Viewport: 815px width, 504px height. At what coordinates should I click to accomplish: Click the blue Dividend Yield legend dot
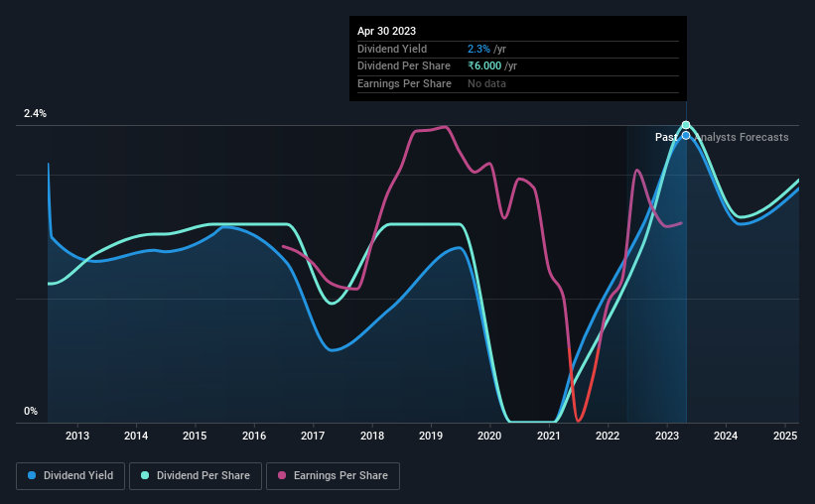click(32, 475)
